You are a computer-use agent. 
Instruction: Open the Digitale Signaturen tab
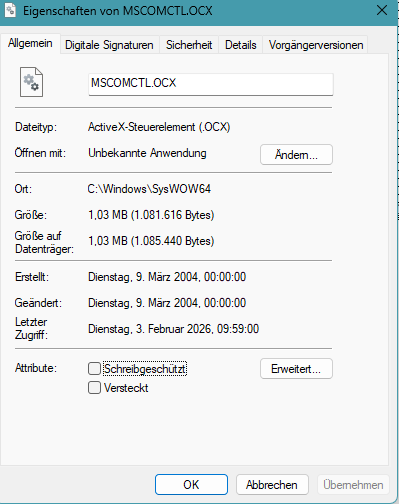tap(109, 45)
